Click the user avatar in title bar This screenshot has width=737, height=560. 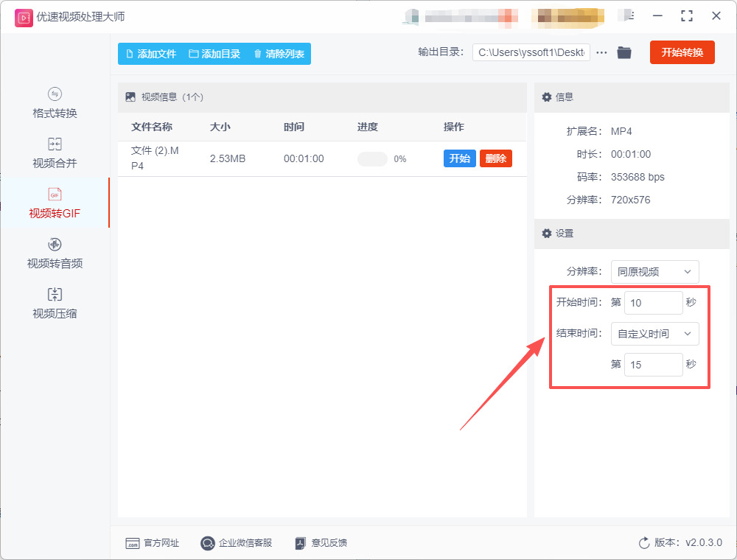click(x=411, y=16)
